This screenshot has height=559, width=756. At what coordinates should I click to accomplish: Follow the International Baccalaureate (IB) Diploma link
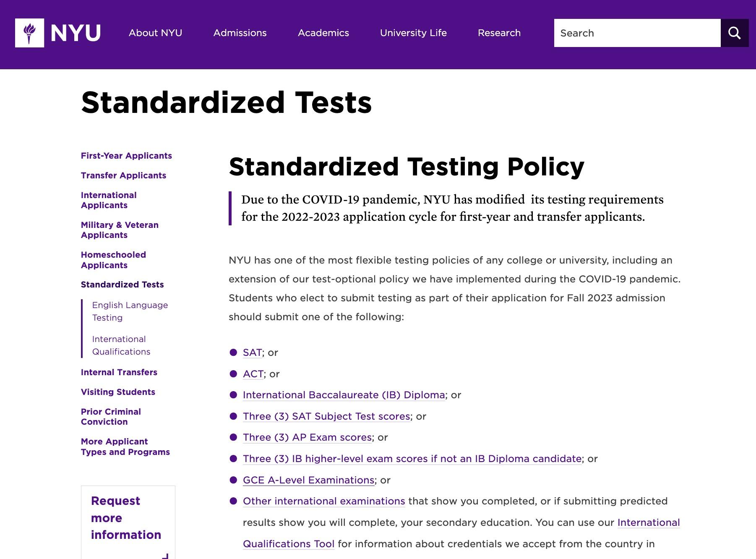(x=344, y=395)
